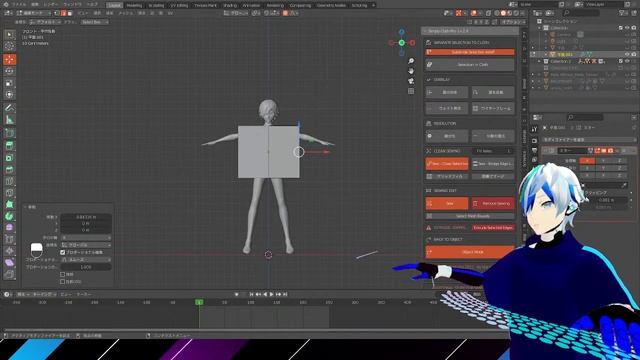
Task: Activate the Move tool in left toolbar
Action: coord(9,60)
